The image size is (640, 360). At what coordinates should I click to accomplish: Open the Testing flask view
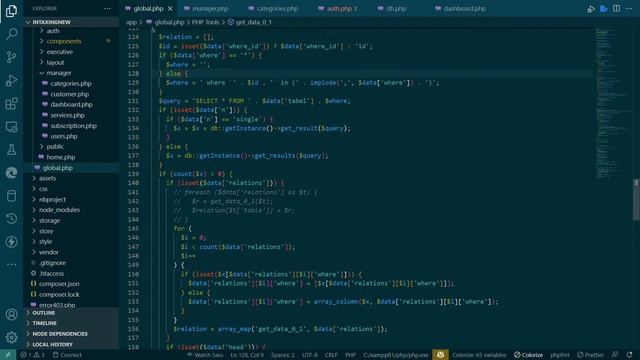(x=11, y=150)
